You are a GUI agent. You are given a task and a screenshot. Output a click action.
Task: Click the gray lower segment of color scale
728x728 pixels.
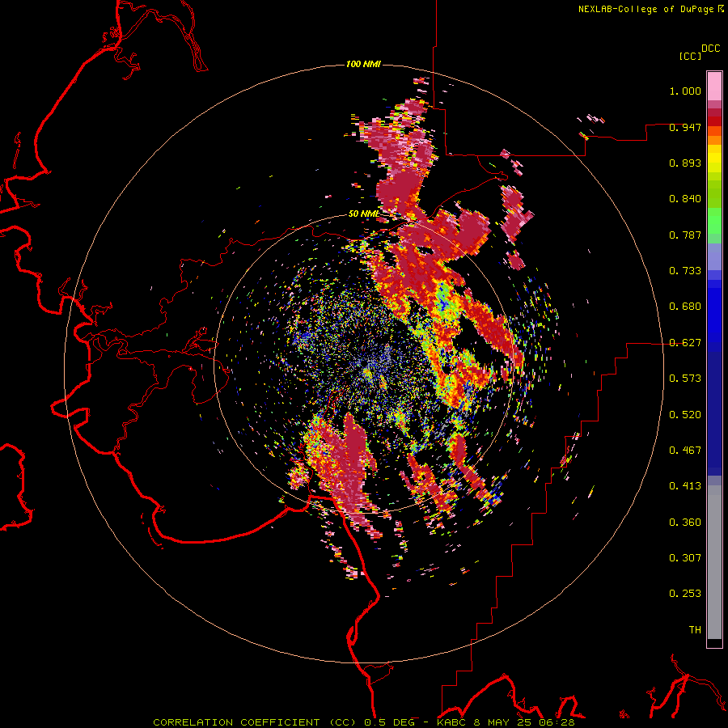click(714, 562)
